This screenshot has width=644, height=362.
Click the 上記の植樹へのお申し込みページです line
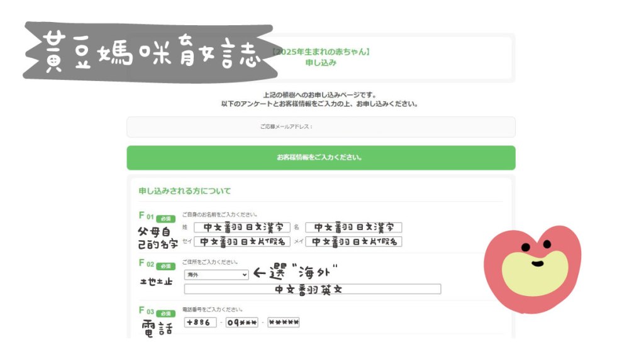click(x=319, y=95)
